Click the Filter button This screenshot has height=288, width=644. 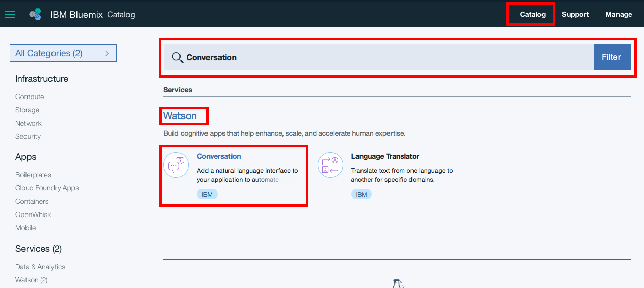(x=612, y=57)
